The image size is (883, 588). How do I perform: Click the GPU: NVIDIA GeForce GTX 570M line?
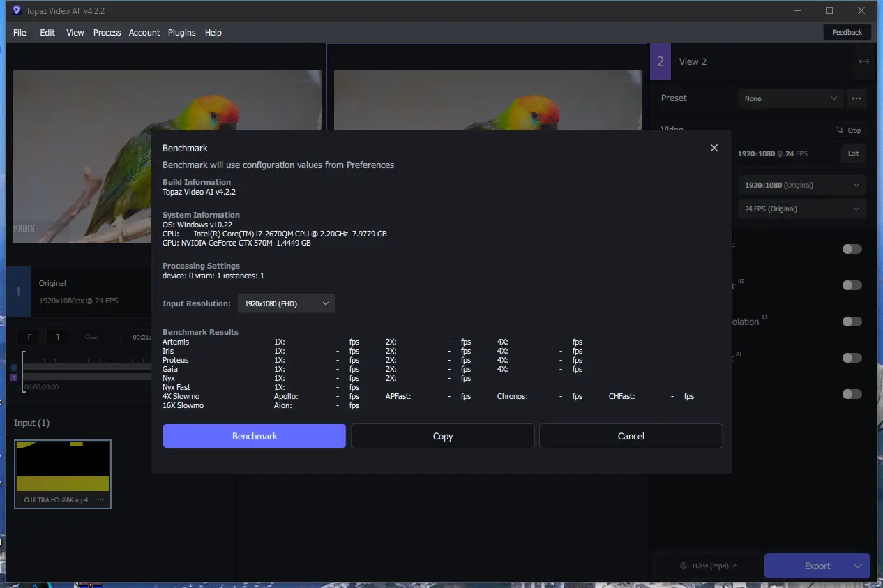coord(237,243)
